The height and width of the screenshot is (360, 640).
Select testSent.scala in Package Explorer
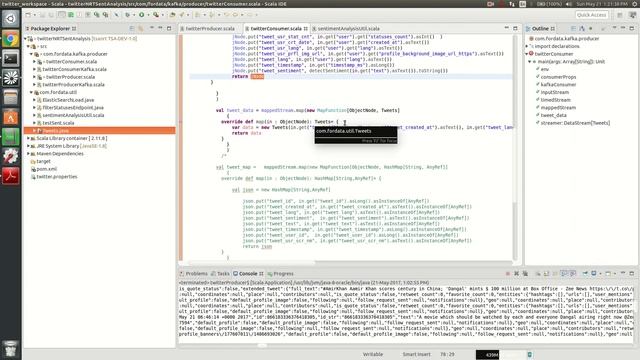tap(58, 123)
